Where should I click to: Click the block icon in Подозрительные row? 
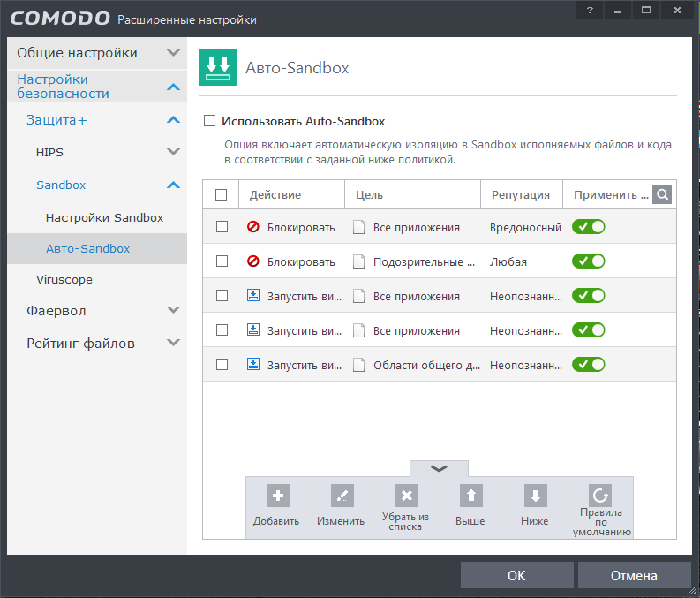[x=253, y=261]
